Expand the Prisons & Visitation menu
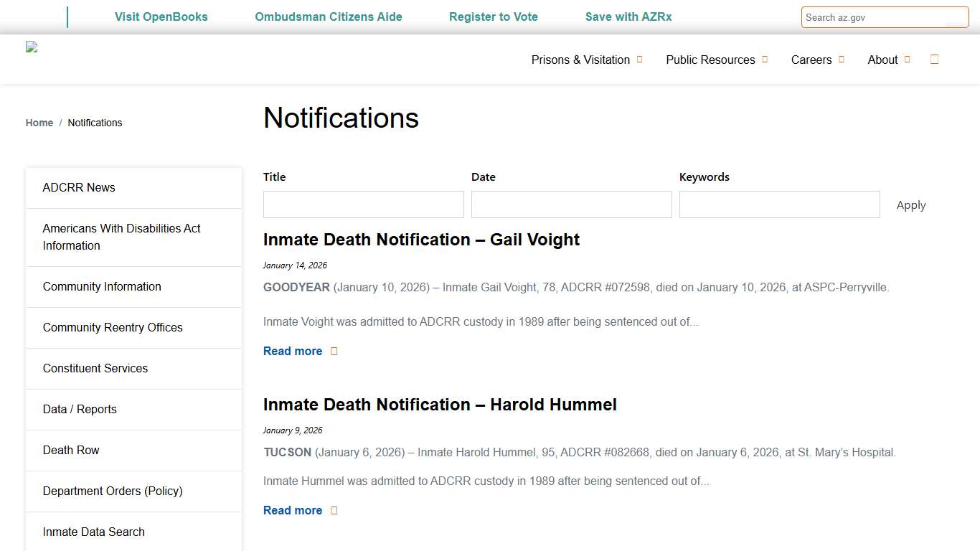 580,60
